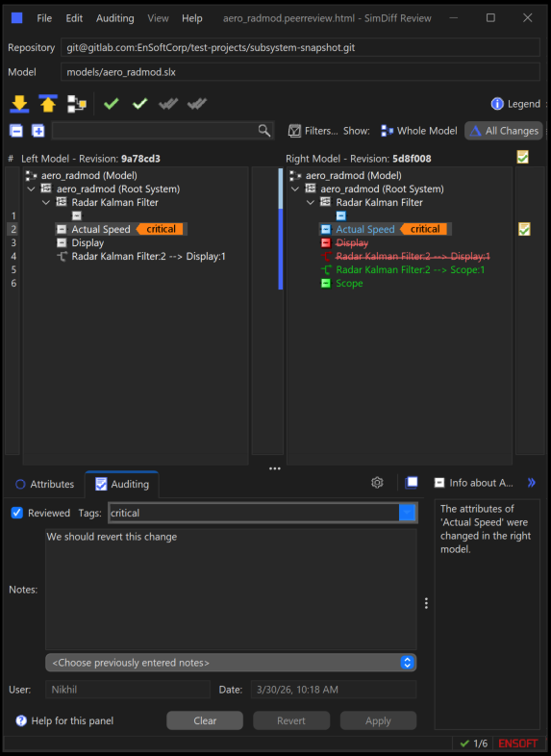Open Help for this panel
This screenshot has height=756, width=551.
click(x=65, y=720)
